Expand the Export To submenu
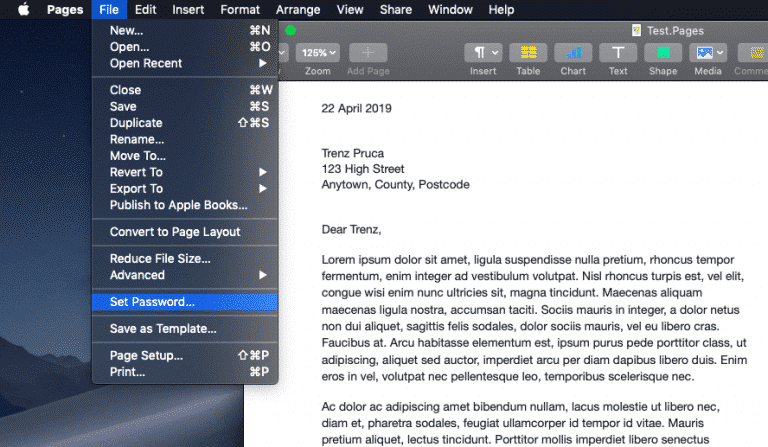768x447 pixels. pyautogui.click(x=185, y=188)
